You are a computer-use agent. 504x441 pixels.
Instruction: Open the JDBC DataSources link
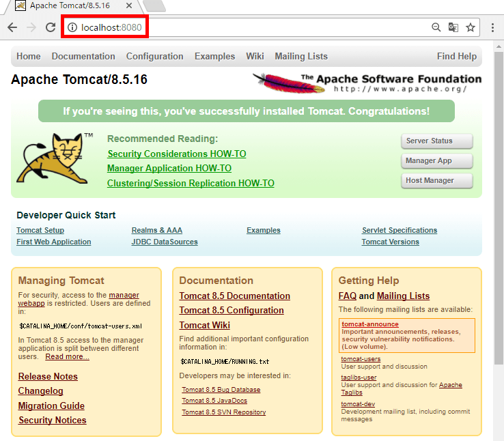165,242
